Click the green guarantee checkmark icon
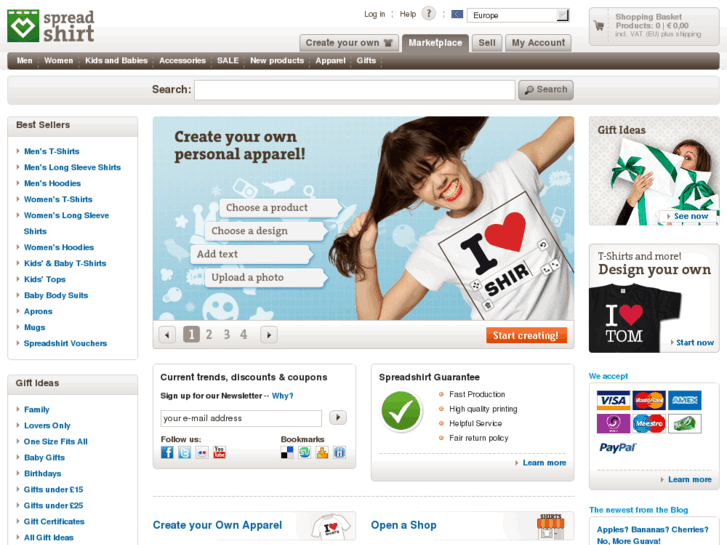This screenshot has height=545, width=727. coord(401,411)
